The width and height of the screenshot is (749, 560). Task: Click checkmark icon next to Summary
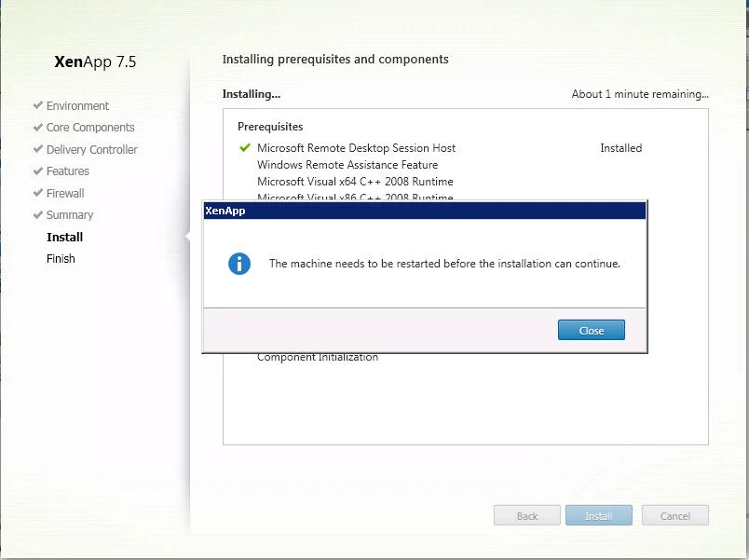pos(38,214)
